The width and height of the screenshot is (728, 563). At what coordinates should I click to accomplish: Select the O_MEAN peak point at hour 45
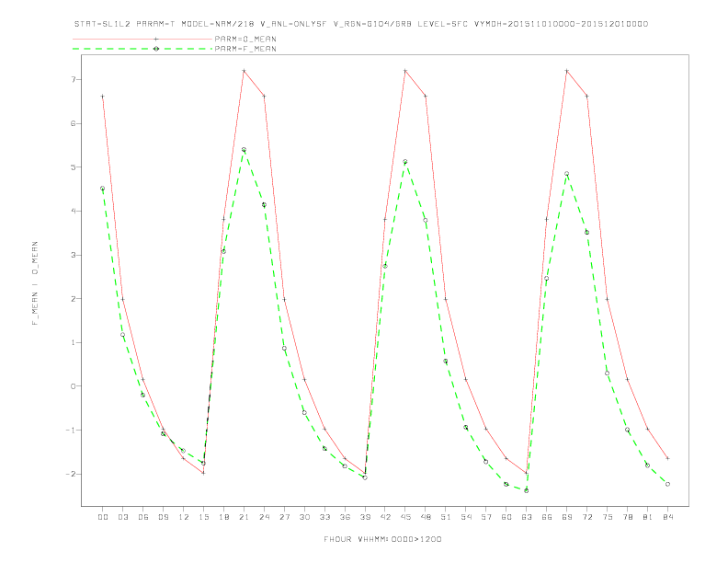(405, 71)
